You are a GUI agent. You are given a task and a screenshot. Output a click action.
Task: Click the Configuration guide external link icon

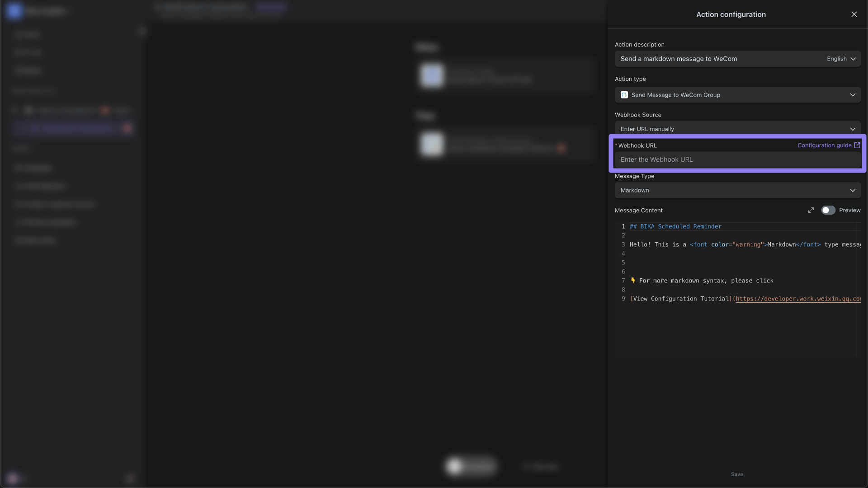click(857, 145)
